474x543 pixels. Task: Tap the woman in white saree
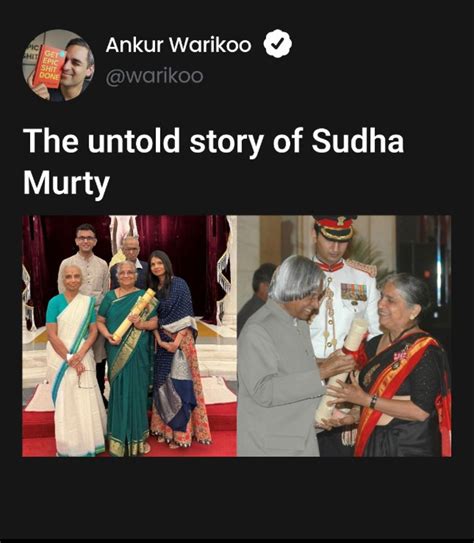74,360
